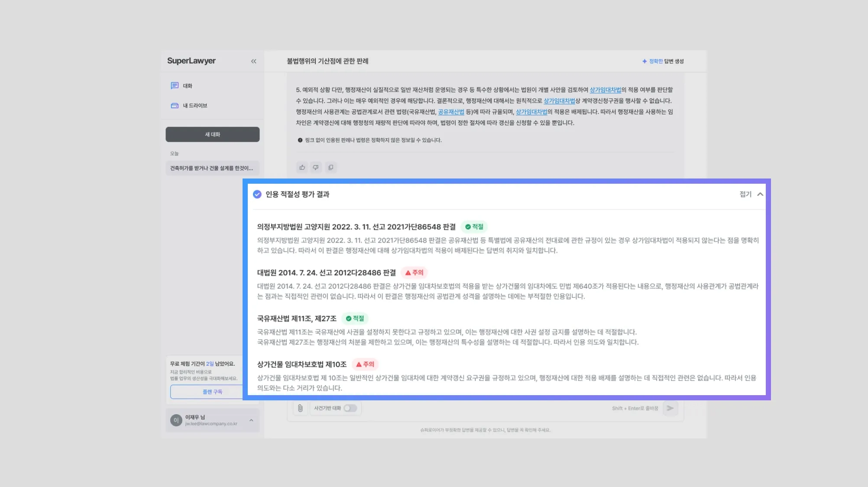Viewport: 868px width, 487px height.
Task: Expand the 이재우 님 account menu
Action: 251,420
